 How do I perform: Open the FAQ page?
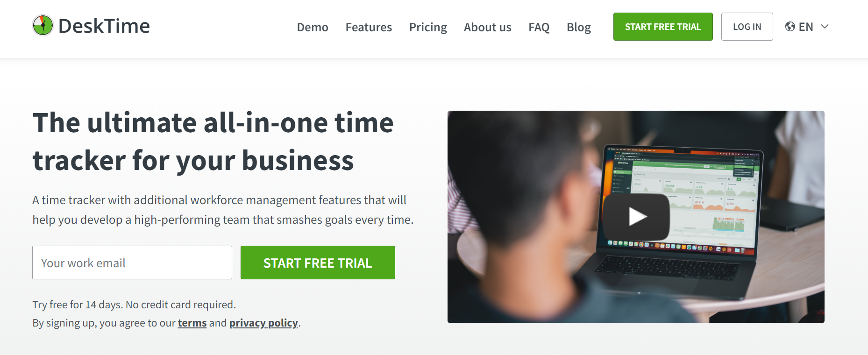click(539, 27)
